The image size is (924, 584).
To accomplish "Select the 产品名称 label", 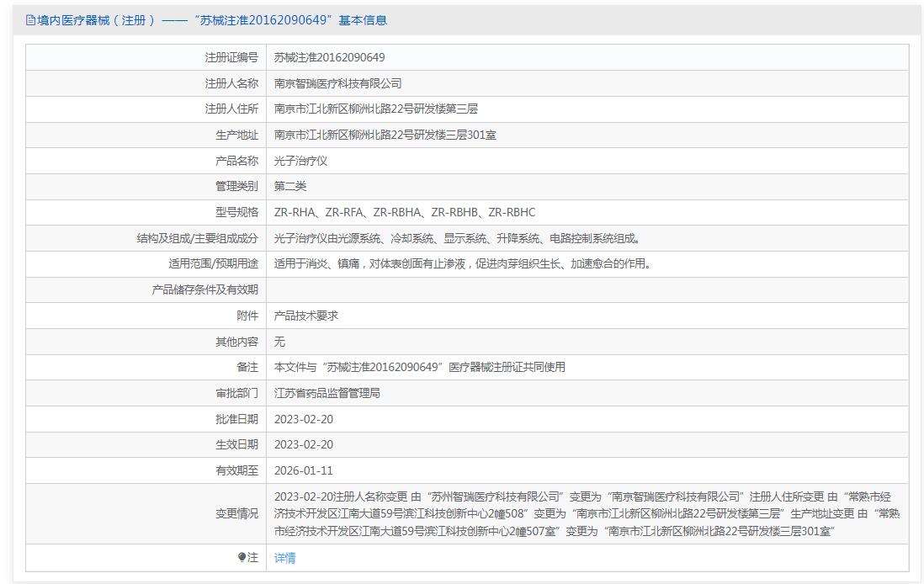I will coord(237,161).
